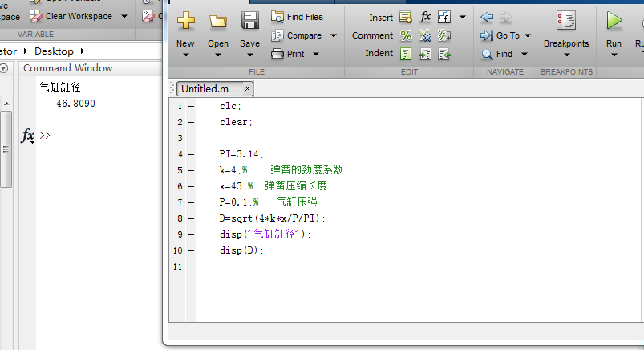Screen dimensions: 644x350
Task: Click the Breakpoints icon
Action: 566,21
